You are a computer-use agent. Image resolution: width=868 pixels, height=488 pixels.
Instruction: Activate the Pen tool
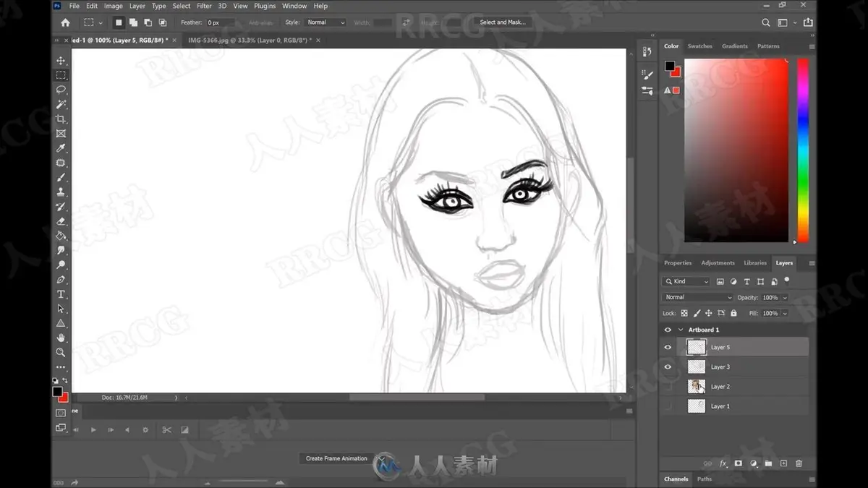pyautogui.click(x=61, y=279)
